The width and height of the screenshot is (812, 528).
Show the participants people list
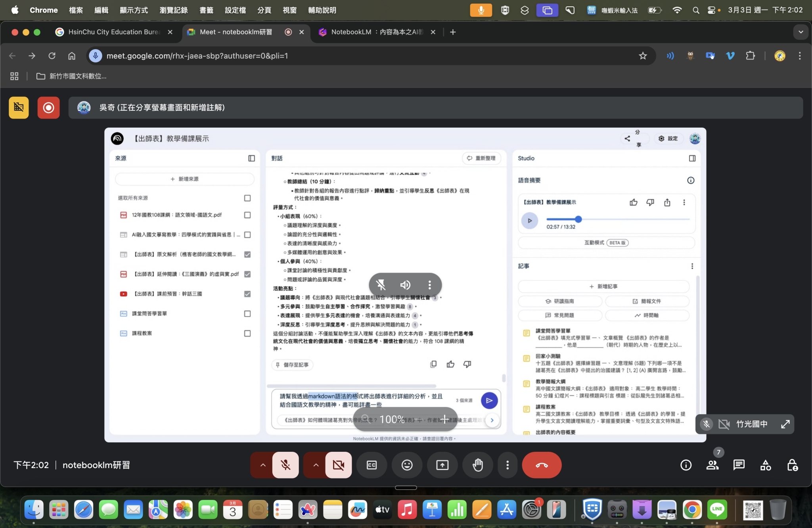click(x=712, y=465)
